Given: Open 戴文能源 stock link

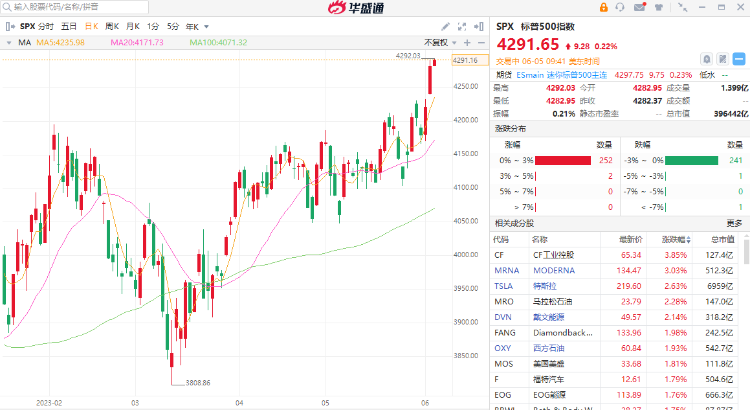Looking at the screenshot, I should (x=549, y=317).
